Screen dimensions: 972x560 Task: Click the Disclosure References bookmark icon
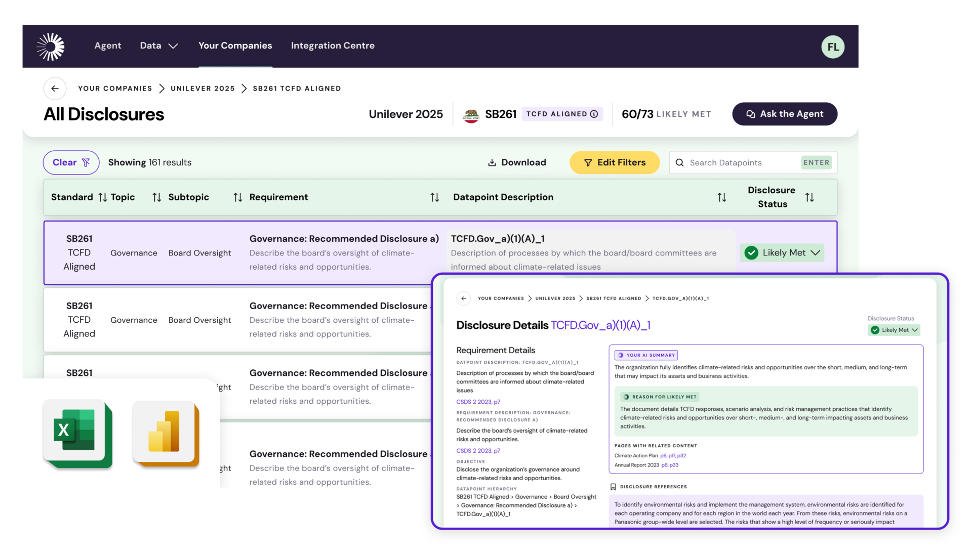click(613, 487)
